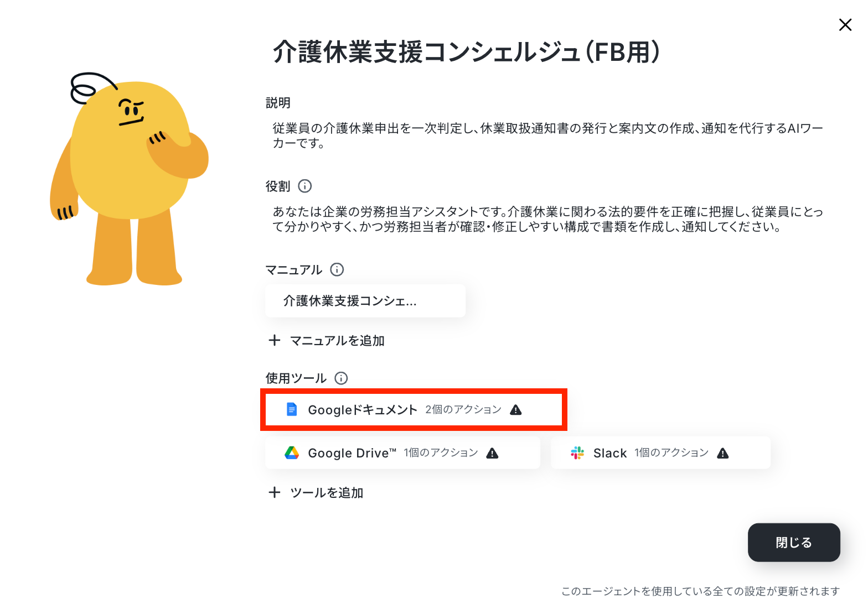
Task: Click the agent title 介護休業支援コンシェルジュ(FB用)
Action: point(466,53)
